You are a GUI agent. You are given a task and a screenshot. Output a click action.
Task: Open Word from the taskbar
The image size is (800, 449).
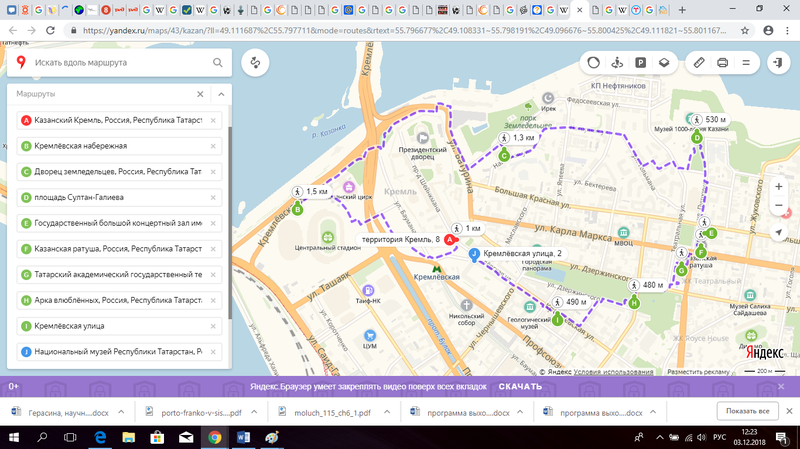click(x=243, y=437)
